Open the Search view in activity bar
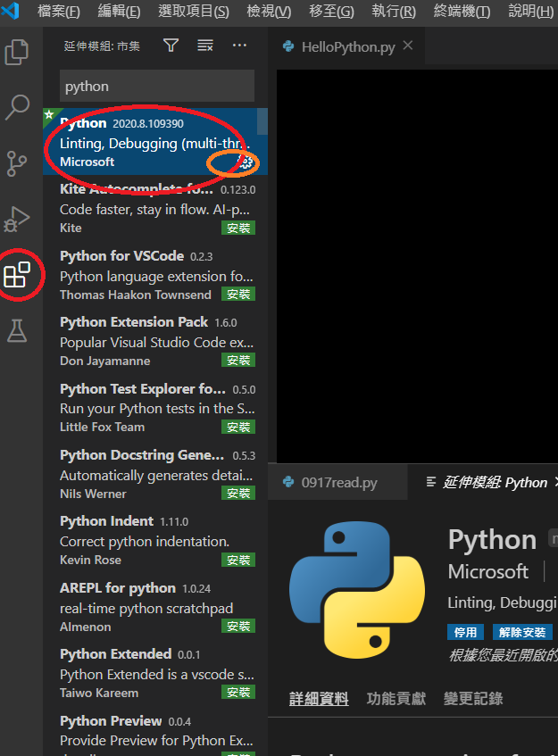 point(17,107)
